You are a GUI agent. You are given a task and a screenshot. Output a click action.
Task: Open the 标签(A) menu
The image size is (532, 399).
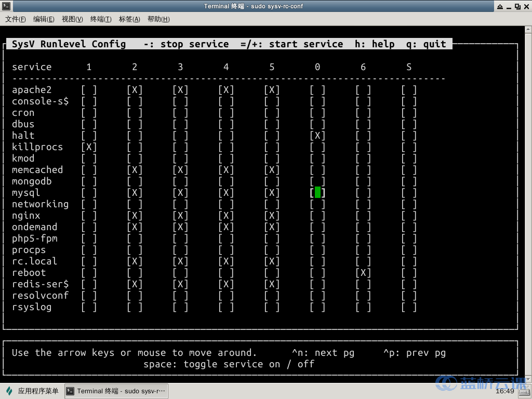pos(129,19)
